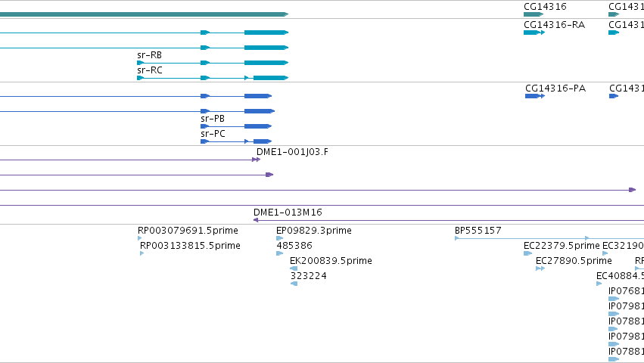Select the glyph under 323224

coord(294,284)
